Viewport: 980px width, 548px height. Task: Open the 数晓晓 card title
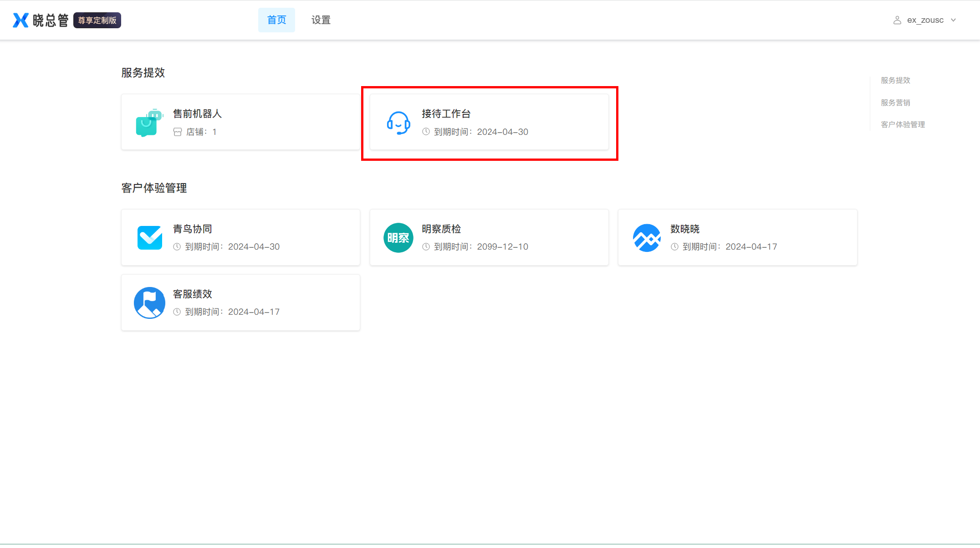coord(685,229)
